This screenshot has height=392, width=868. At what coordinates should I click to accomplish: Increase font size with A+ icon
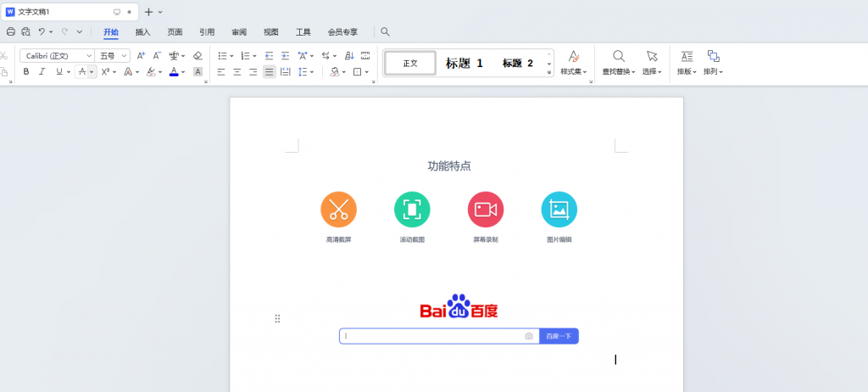pyautogui.click(x=141, y=55)
